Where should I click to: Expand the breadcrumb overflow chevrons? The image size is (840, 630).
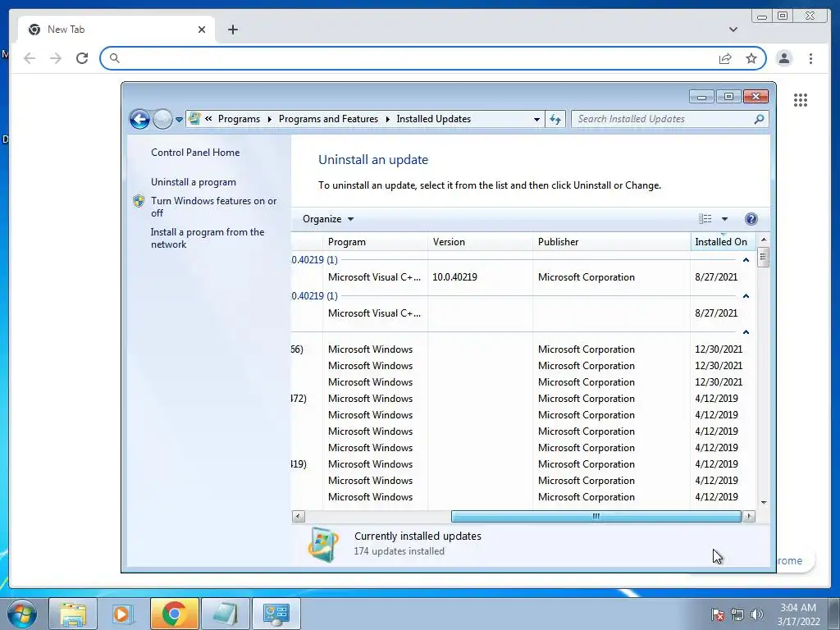(x=208, y=119)
